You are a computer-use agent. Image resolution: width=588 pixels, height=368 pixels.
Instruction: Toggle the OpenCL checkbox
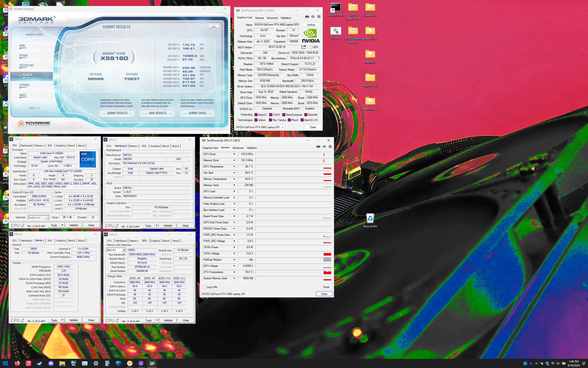[256, 115]
